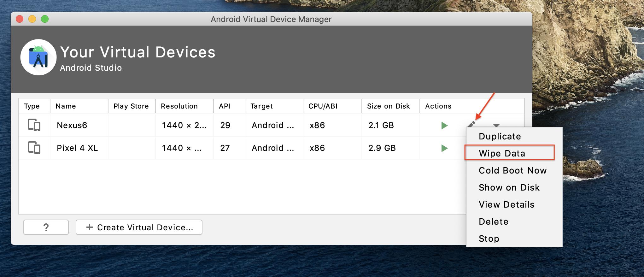Sort by Size on Disk column header

[x=388, y=106]
